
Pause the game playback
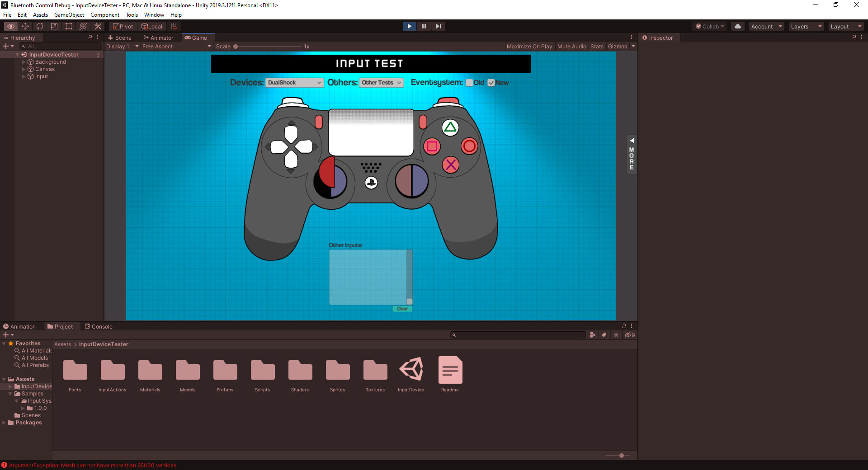[424, 26]
